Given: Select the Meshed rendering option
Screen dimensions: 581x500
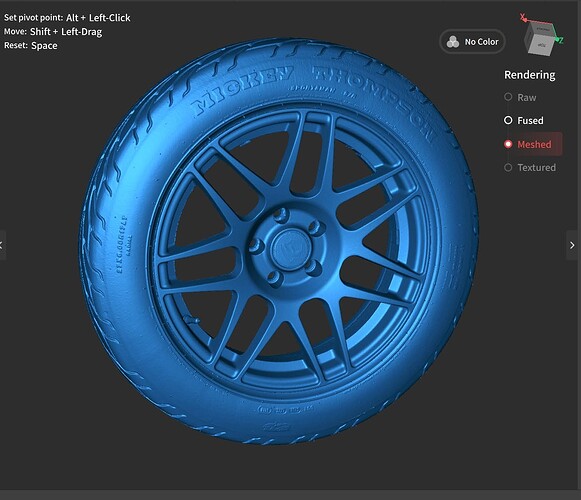Looking at the screenshot, I should (532, 144).
